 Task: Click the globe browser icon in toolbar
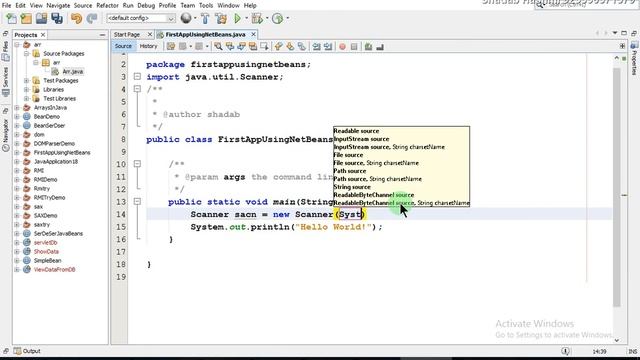tap(186, 18)
